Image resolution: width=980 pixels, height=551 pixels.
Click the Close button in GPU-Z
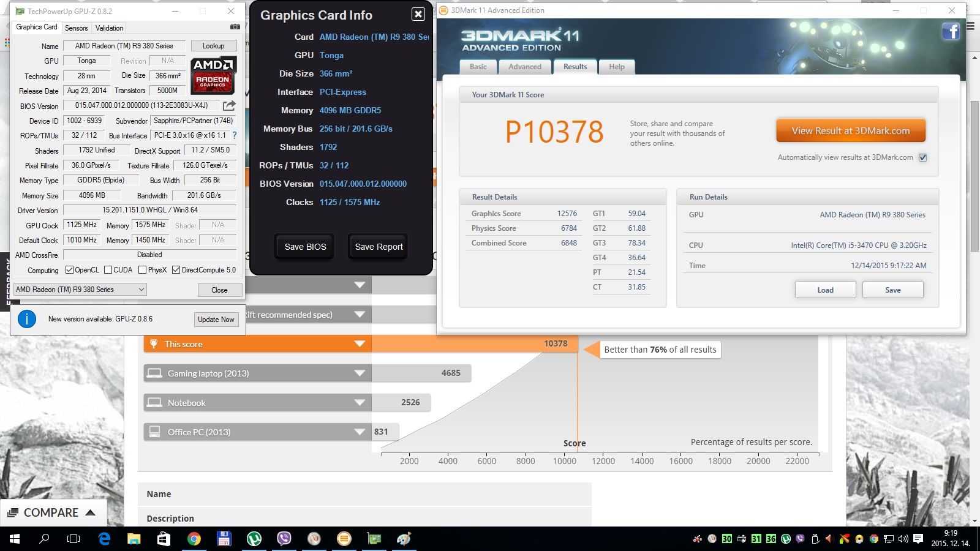click(219, 290)
